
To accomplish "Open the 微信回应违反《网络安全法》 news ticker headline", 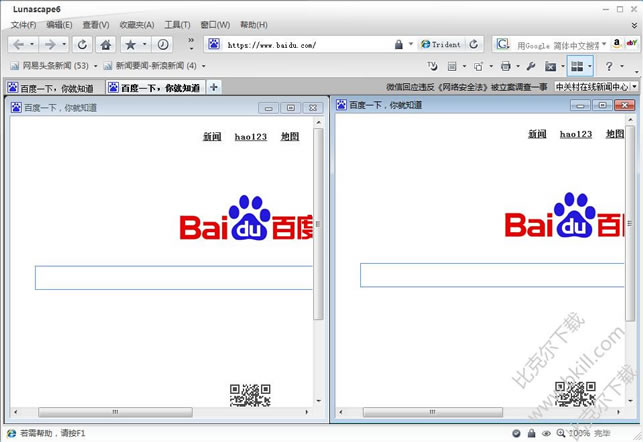I will click(467, 87).
